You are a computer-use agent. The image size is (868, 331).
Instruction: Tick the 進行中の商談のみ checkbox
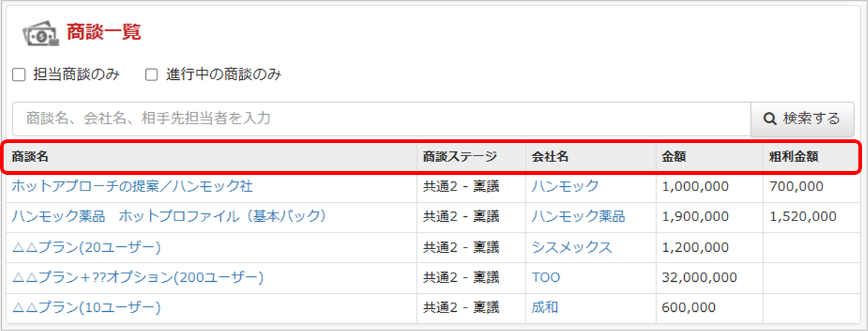[x=152, y=75]
